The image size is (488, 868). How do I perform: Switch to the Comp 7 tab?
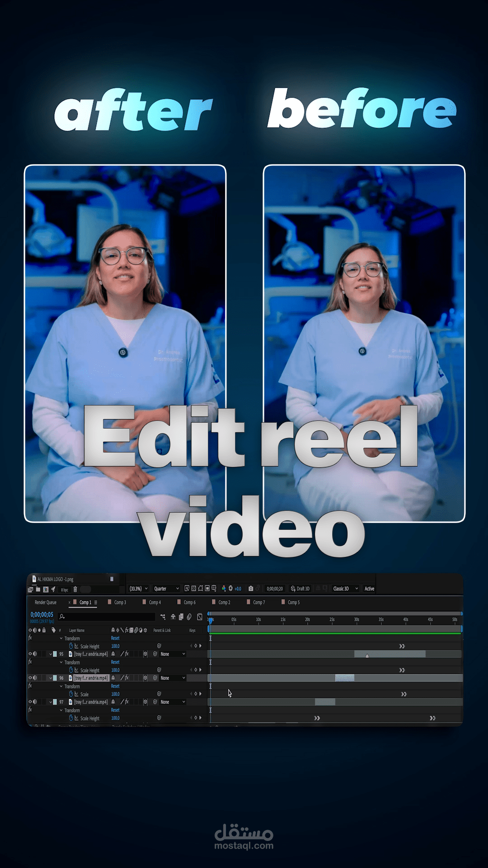click(259, 602)
